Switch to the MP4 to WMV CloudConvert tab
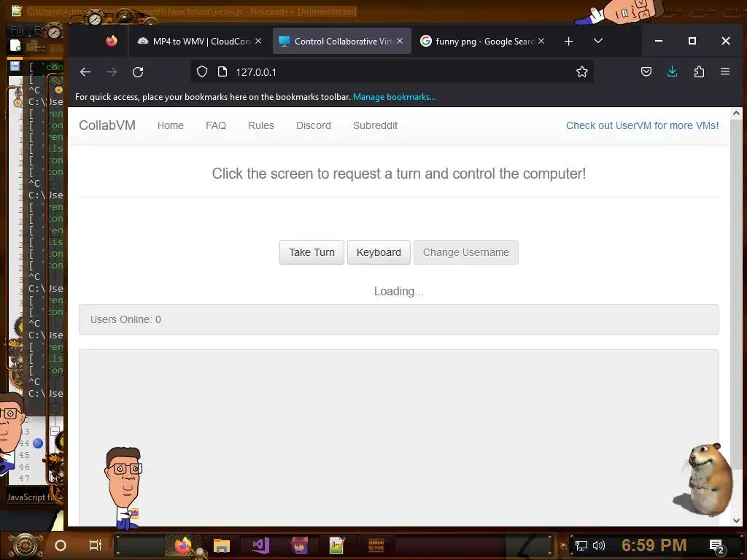Viewport: 747px width, 560px height. (196, 42)
